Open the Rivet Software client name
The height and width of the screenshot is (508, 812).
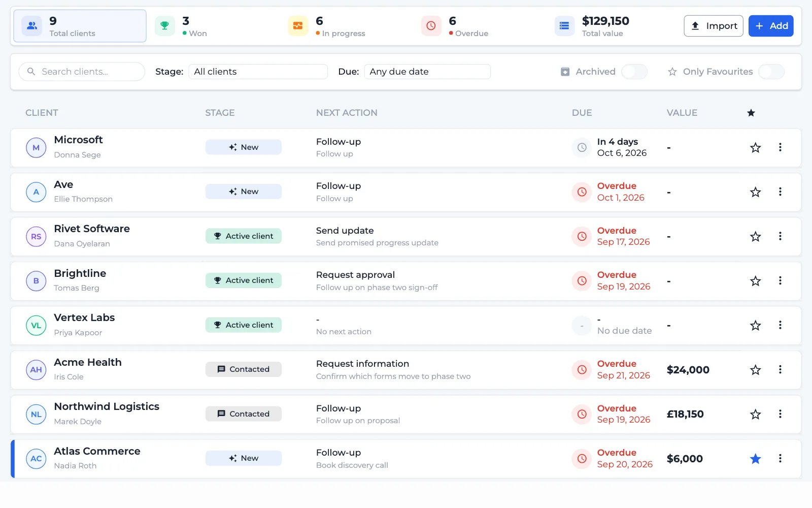92,229
